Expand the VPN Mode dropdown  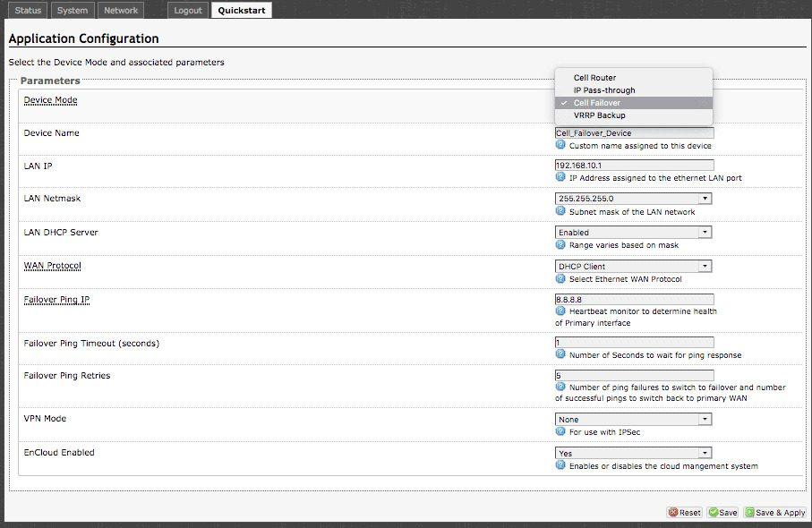coord(633,419)
